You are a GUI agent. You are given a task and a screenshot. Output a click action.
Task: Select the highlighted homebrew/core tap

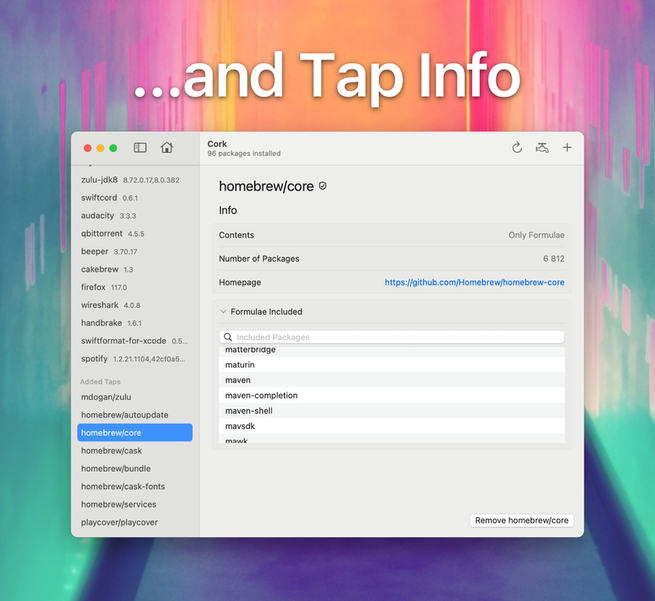tap(135, 433)
